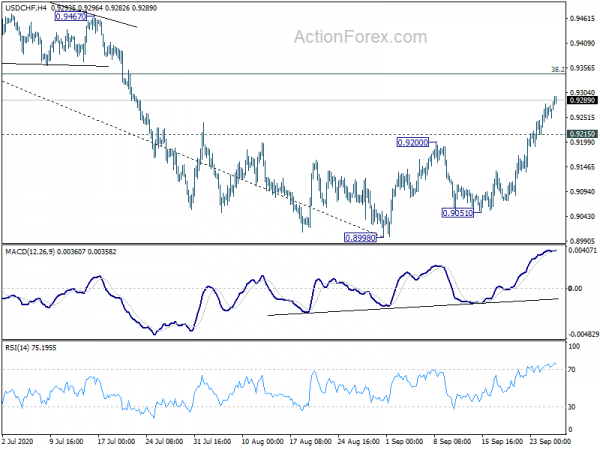This screenshot has height=450, width=600.
Task: Click the 2 Jul 2020 date label
Action: pos(18,441)
